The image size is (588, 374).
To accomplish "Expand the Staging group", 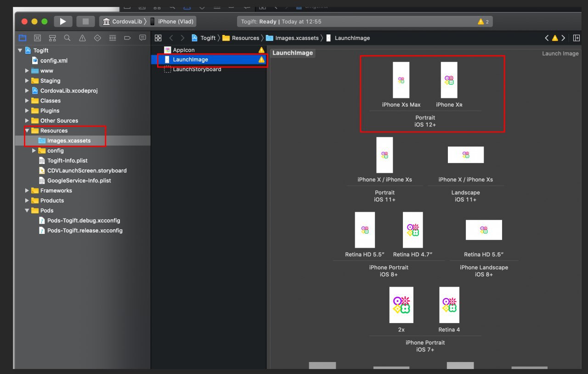I will (x=27, y=81).
